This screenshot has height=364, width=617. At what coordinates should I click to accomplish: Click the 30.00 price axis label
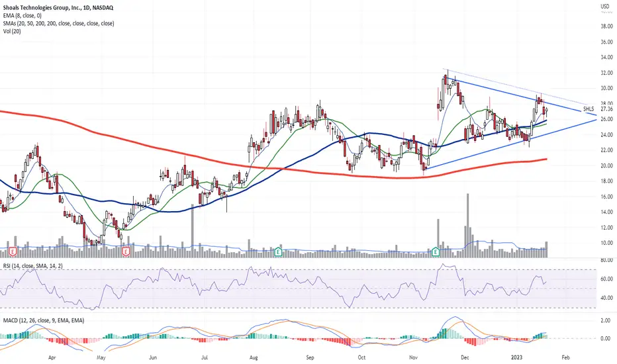[x=606, y=88]
